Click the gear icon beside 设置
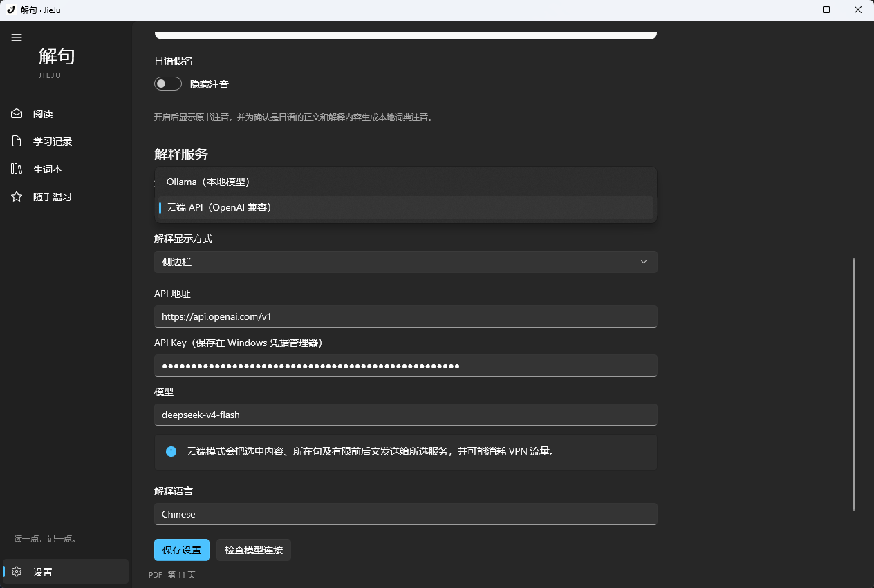Image resolution: width=874 pixels, height=588 pixels. coord(17,572)
